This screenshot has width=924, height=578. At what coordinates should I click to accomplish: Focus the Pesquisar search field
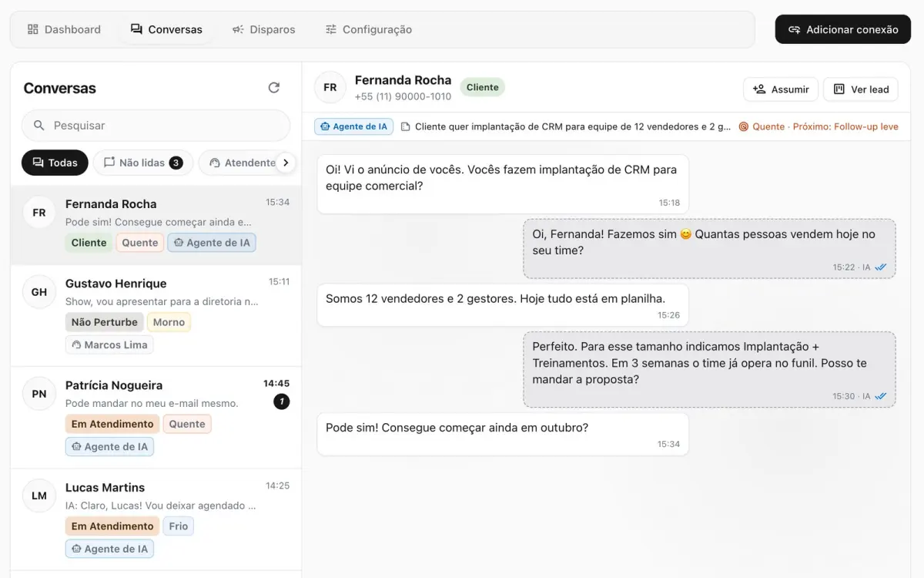pos(156,126)
